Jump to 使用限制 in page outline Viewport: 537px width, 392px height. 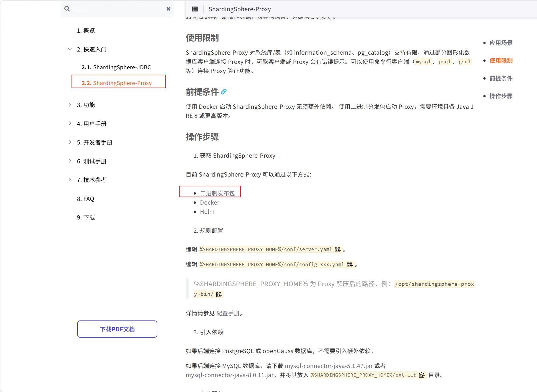tap(501, 61)
